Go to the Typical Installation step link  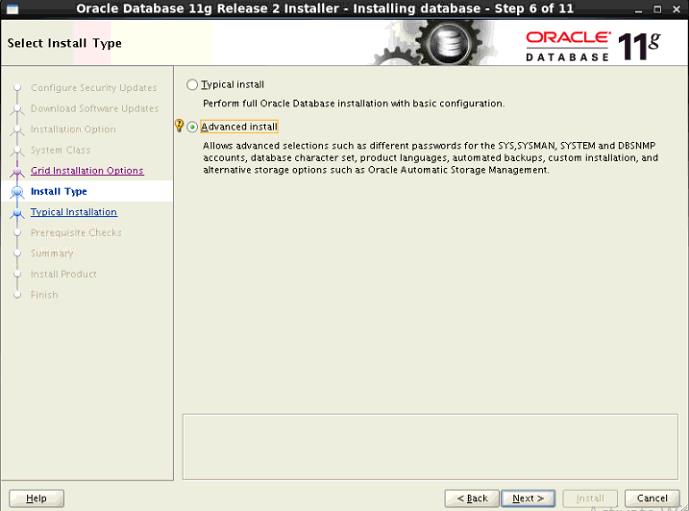(74, 212)
